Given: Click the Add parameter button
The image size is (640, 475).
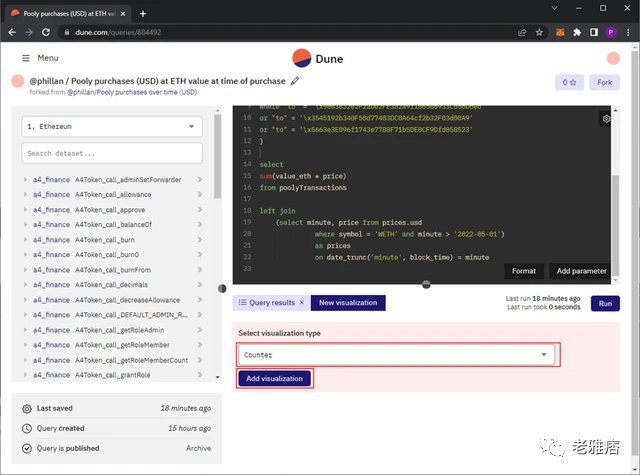Looking at the screenshot, I should (x=581, y=271).
